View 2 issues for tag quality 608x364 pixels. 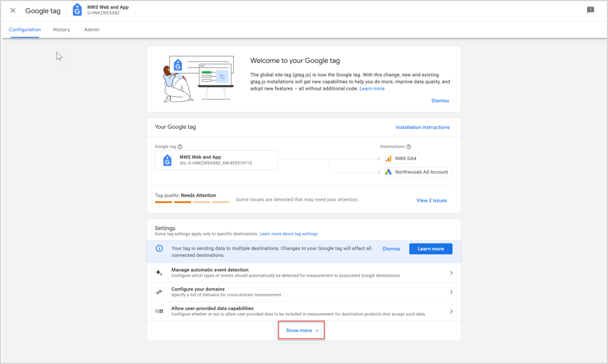coord(432,200)
